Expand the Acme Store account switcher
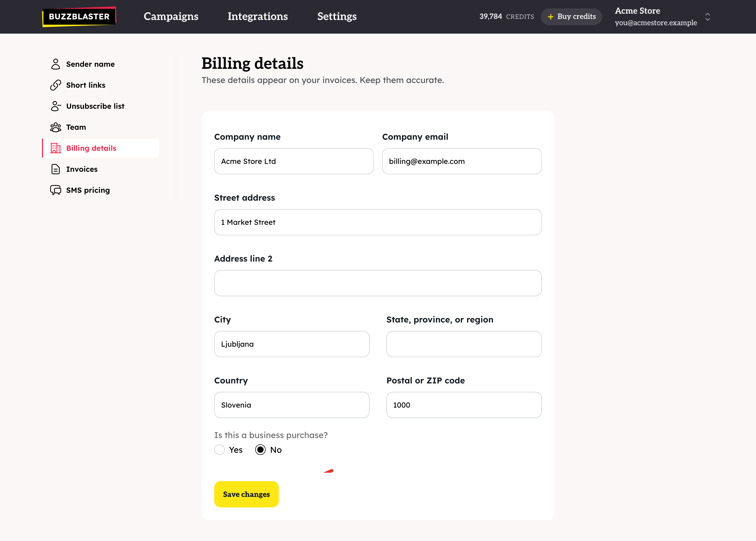The width and height of the screenshot is (756, 541). (708, 17)
